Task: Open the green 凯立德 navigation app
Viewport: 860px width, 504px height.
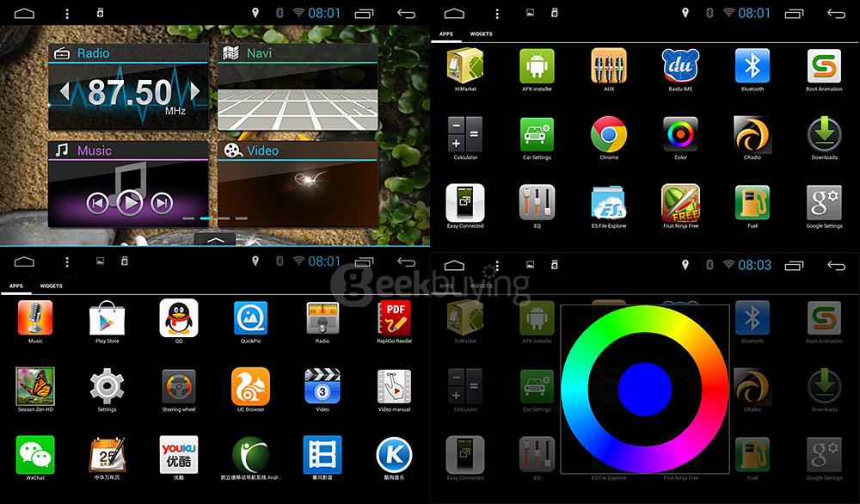Action: tap(250, 455)
